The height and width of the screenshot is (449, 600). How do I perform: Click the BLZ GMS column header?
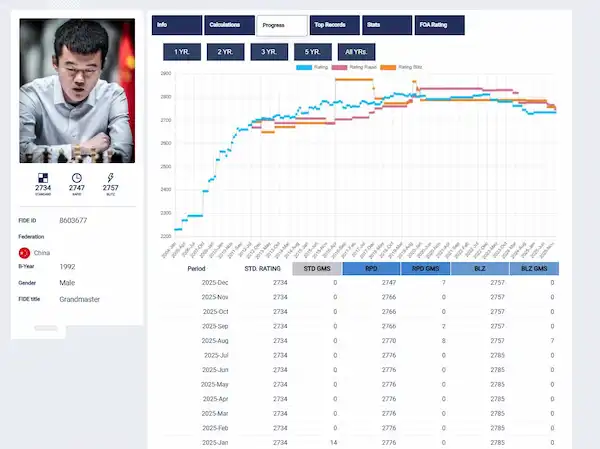[534, 269]
